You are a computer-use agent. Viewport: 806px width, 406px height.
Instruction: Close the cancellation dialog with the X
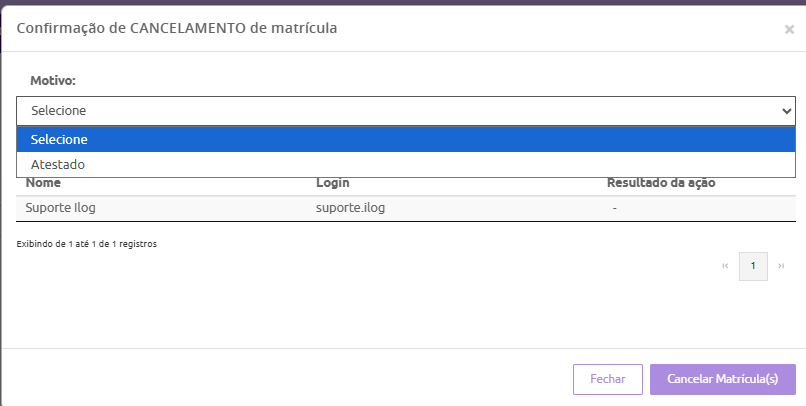(x=789, y=30)
